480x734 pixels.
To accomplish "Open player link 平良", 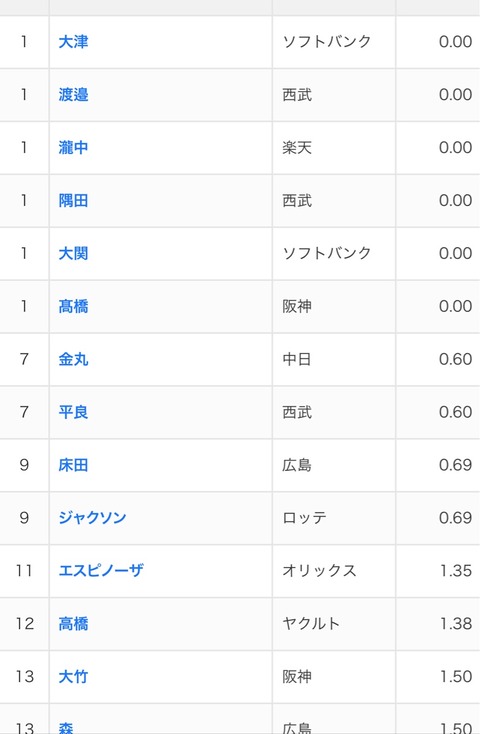I will coord(73,412).
